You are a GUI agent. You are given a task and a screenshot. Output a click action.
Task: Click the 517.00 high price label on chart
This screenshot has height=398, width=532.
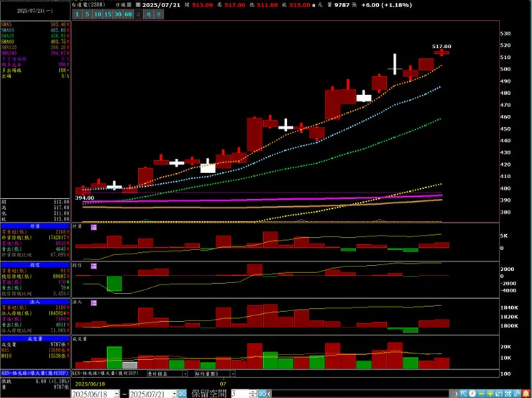441,47
